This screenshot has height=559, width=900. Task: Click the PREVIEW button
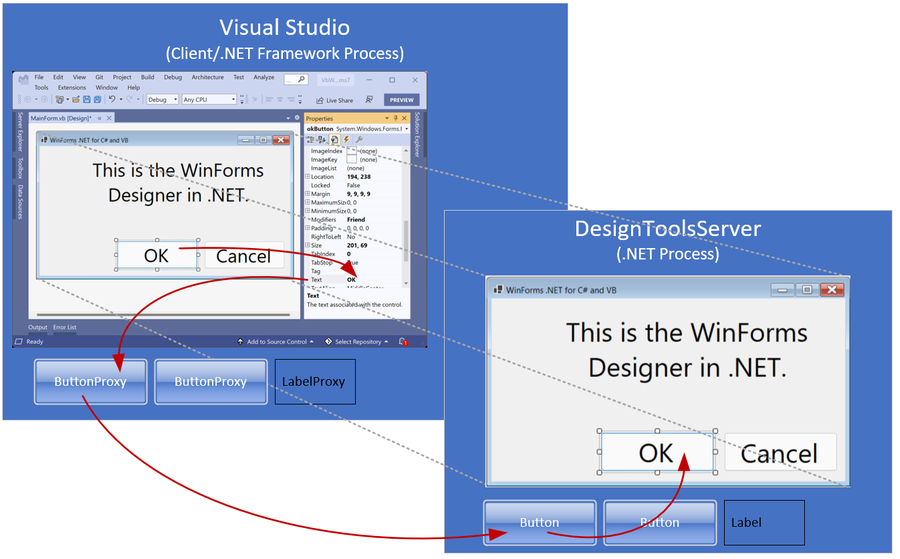pyautogui.click(x=402, y=100)
